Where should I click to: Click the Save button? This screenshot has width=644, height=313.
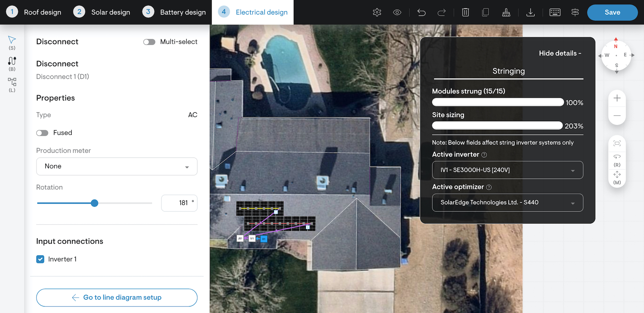tap(612, 12)
